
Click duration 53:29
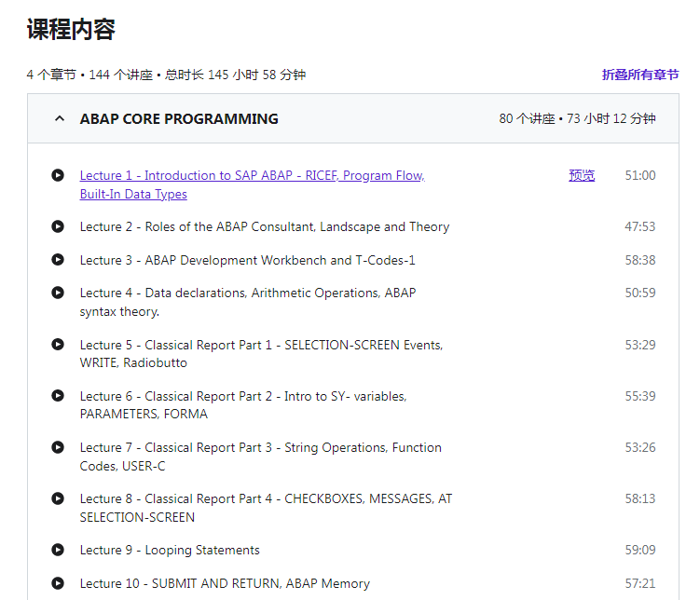tap(640, 345)
